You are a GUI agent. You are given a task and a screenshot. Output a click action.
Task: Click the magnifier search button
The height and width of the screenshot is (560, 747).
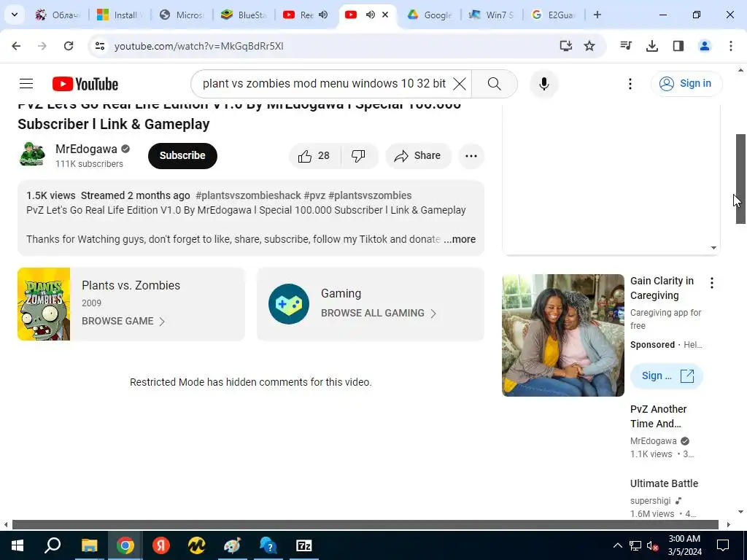pos(495,84)
